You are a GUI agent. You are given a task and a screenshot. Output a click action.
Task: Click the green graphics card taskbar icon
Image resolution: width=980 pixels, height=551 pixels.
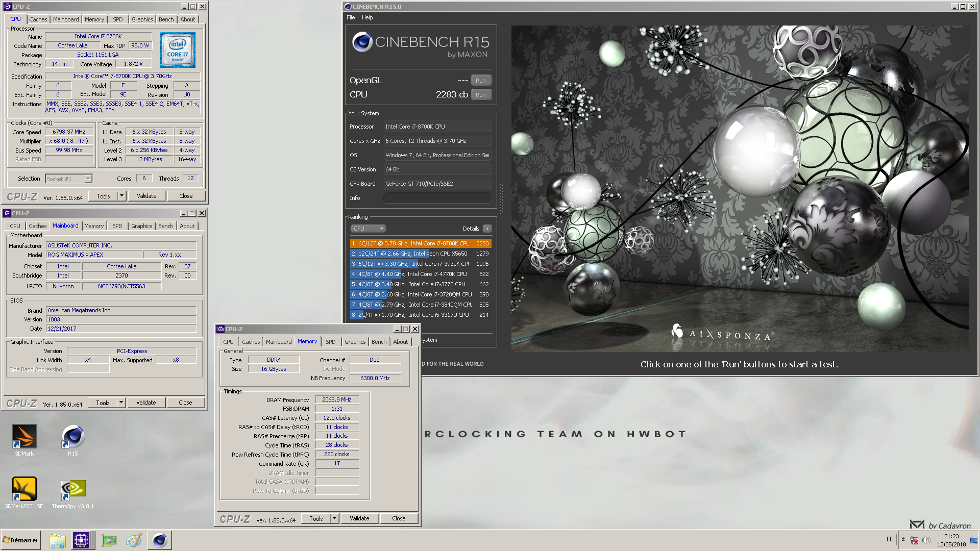pyautogui.click(x=109, y=540)
